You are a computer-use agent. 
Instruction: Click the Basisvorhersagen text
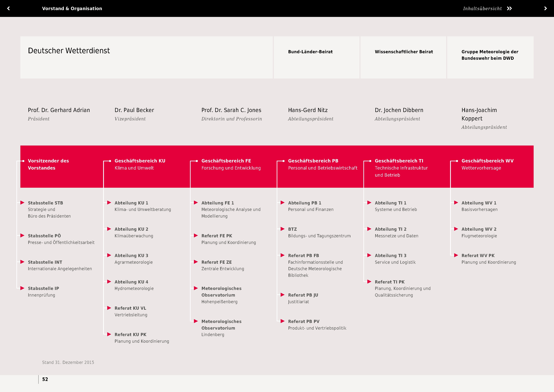click(479, 210)
